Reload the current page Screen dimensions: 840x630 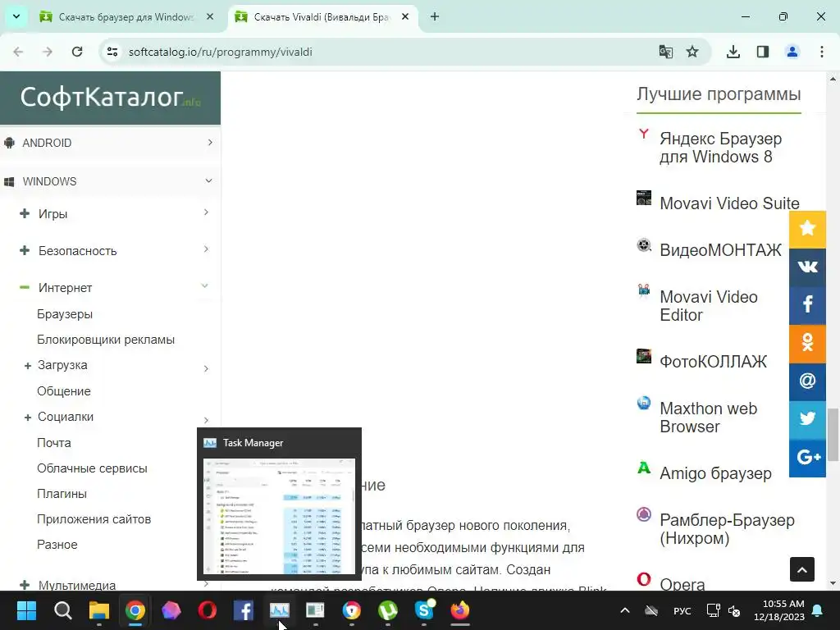tap(77, 52)
